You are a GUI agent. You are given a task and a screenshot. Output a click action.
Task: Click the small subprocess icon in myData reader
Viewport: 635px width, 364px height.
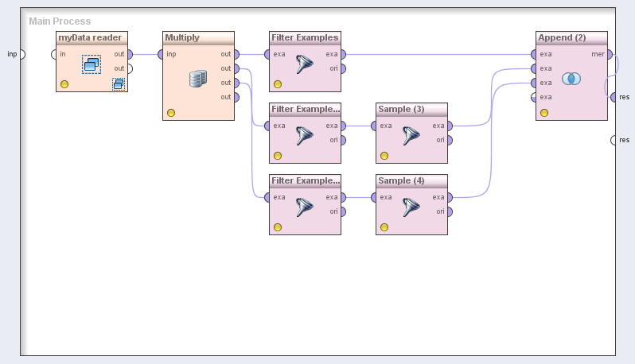[x=118, y=83]
